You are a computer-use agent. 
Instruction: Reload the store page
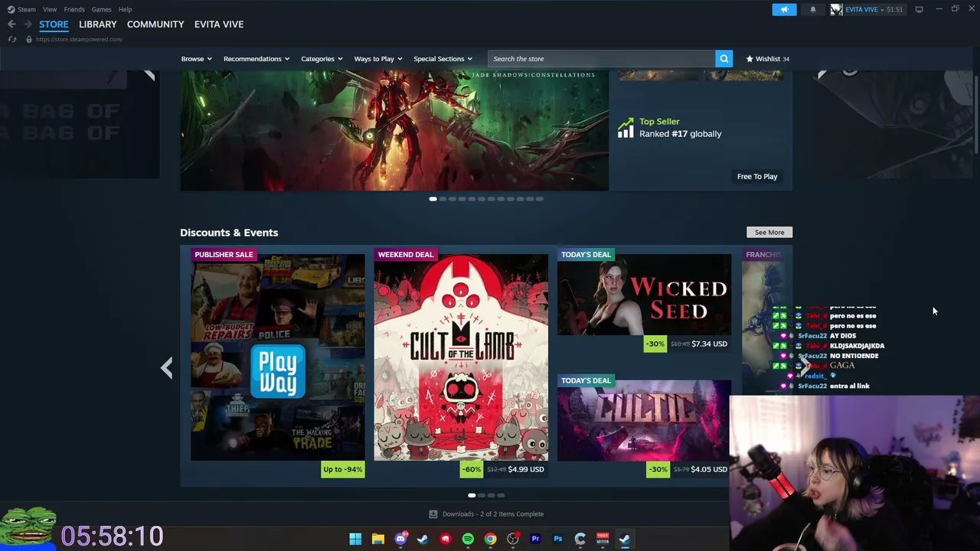coord(11,39)
